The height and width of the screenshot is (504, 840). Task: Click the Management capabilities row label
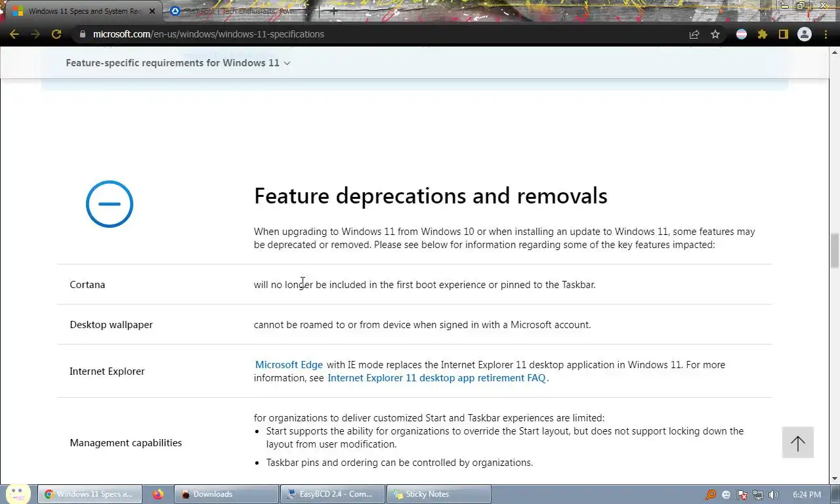[125, 443]
